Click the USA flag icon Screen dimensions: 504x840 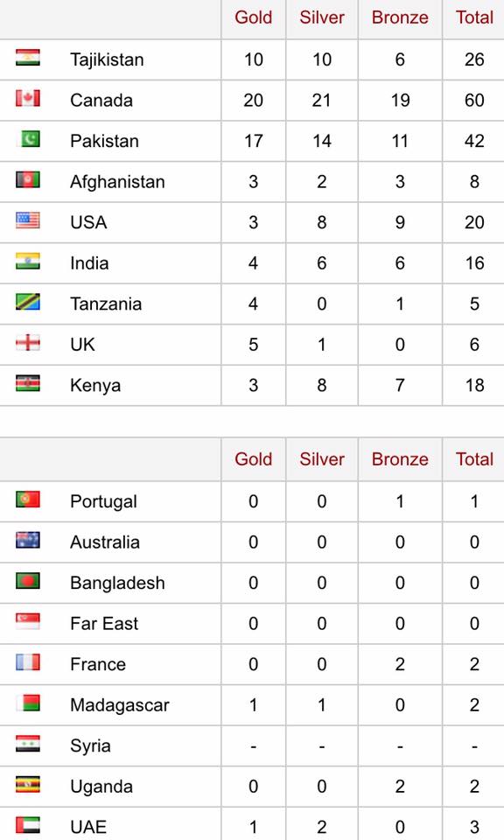[x=28, y=220]
